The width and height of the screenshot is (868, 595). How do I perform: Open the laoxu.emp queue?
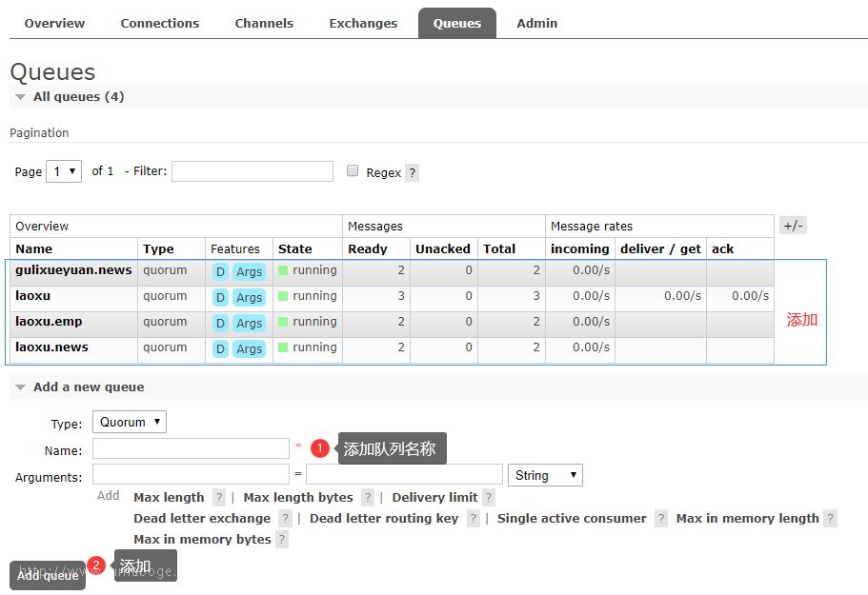[x=49, y=321]
